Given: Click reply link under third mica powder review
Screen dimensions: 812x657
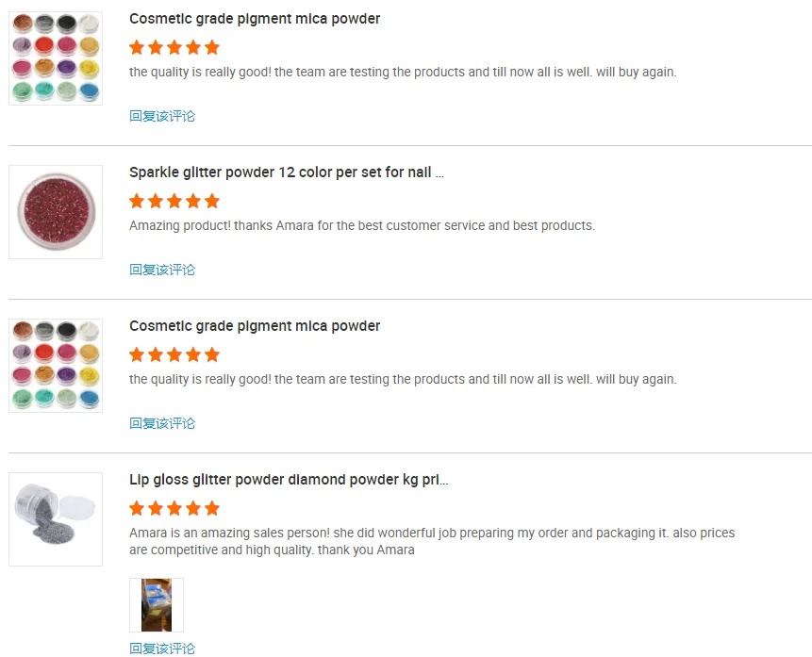Looking at the screenshot, I should pos(162,423).
